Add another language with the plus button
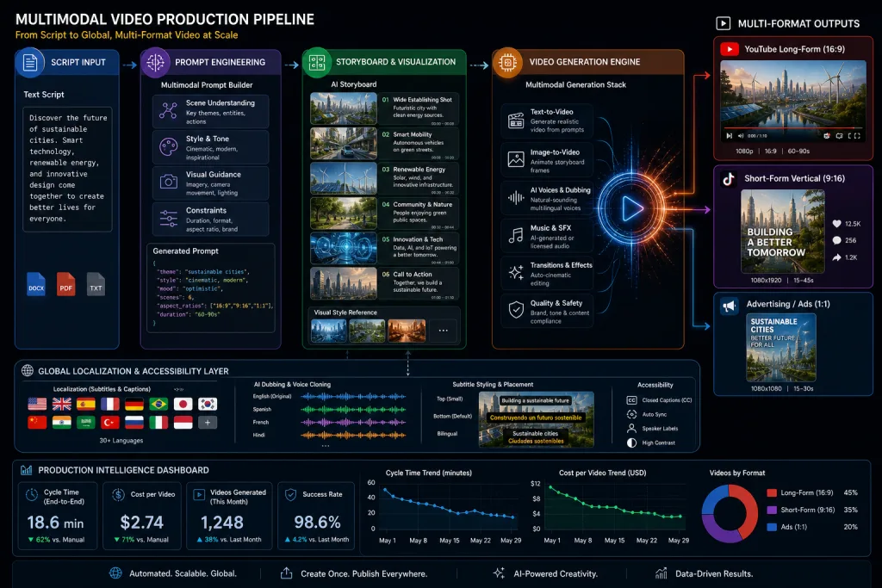882x588 pixels. click(208, 422)
